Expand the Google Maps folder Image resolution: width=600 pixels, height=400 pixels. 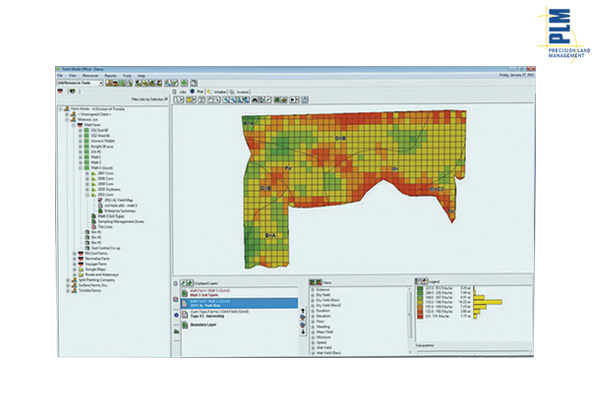pos(74,269)
